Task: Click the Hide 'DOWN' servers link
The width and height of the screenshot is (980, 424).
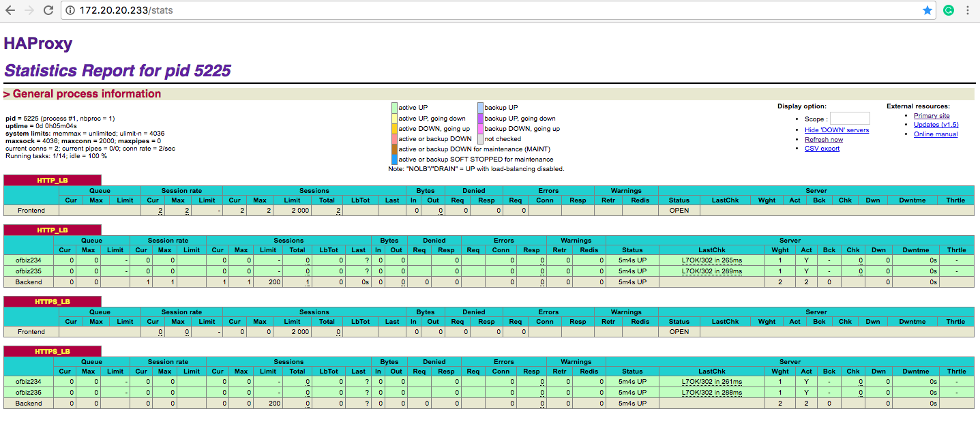Action: [836, 130]
